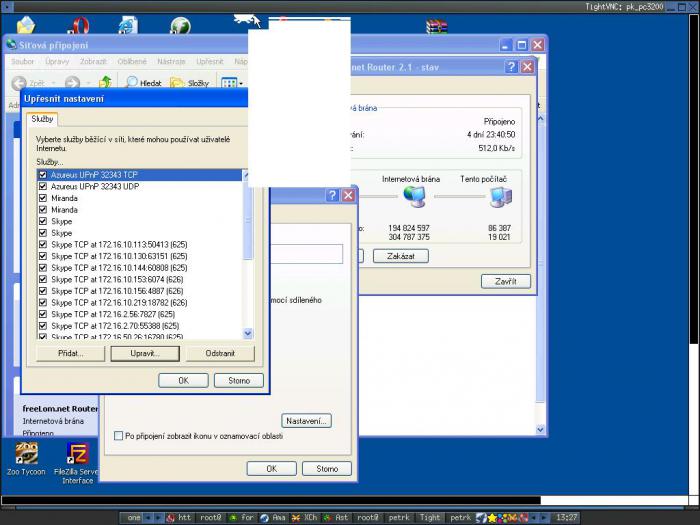Screen dimensions: 700x525
Task: Open the Oblíbené menu
Action: [x=132, y=62]
